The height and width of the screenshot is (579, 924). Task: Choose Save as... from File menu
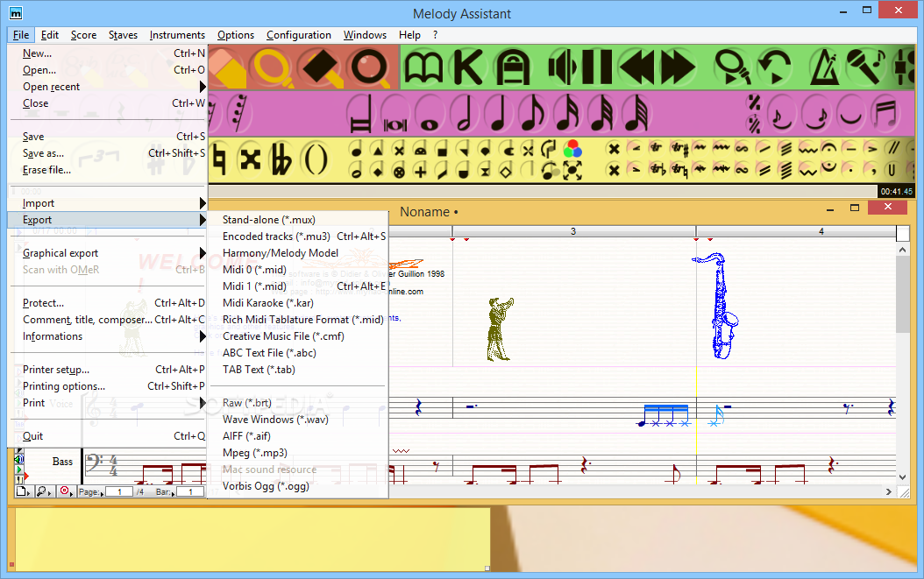click(107, 153)
